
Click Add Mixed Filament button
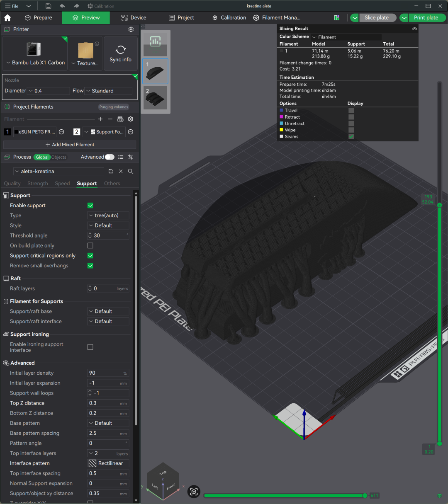pos(70,145)
